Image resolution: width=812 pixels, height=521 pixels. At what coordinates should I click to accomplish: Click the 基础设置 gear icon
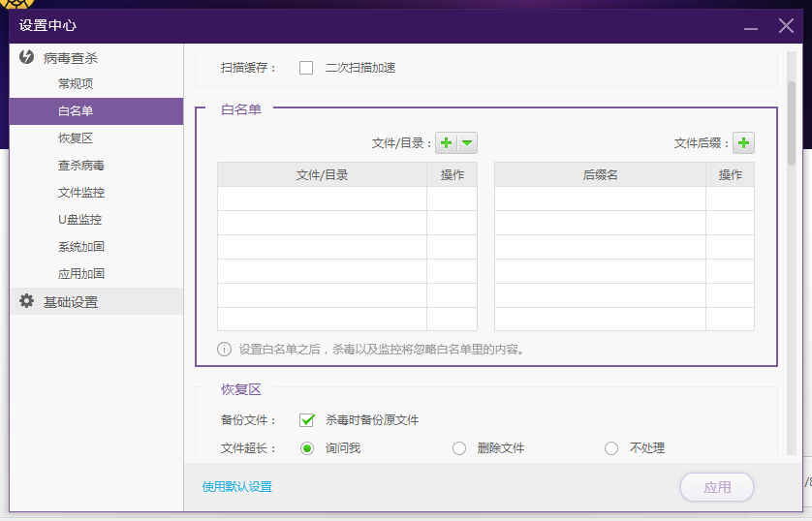click(x=27, y=301)
